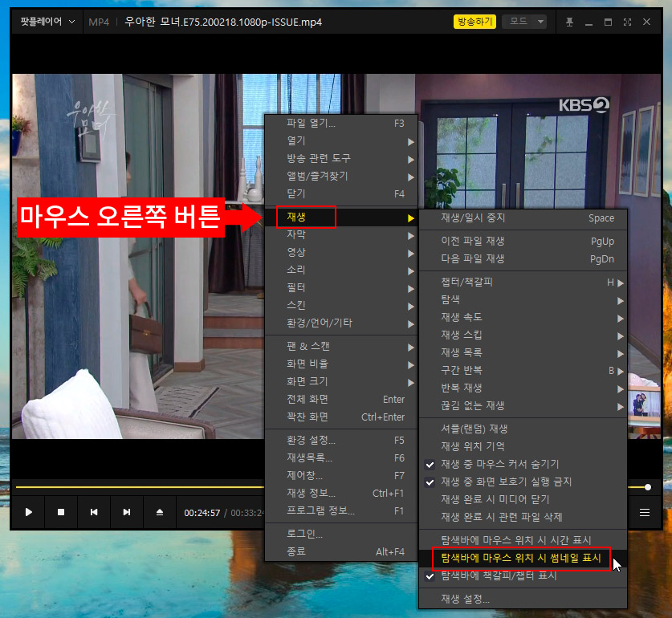Click the 00:24:57 elapsed time display

202,513
